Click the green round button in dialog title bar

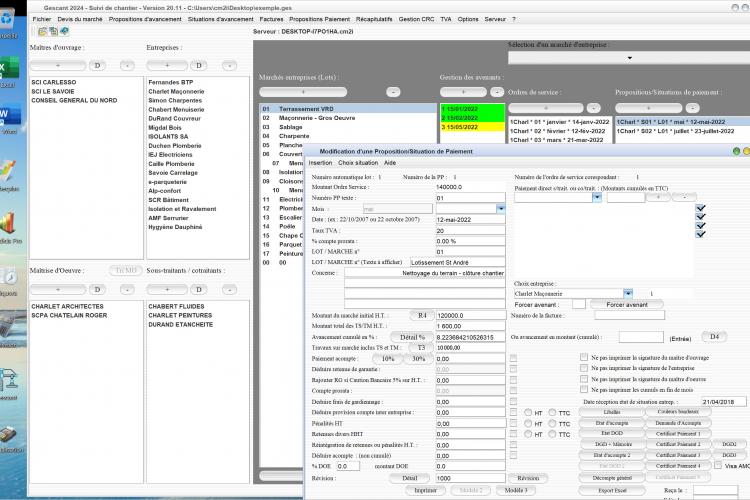[736, 151]
